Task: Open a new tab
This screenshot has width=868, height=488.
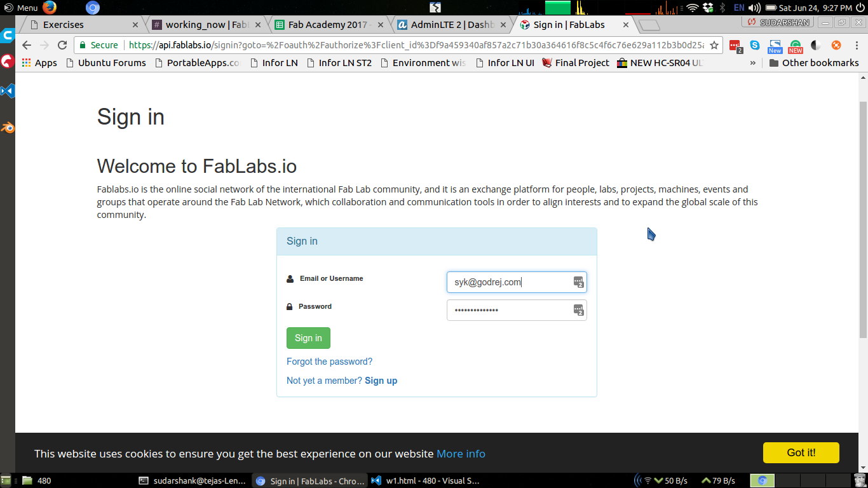Action: 649,25
